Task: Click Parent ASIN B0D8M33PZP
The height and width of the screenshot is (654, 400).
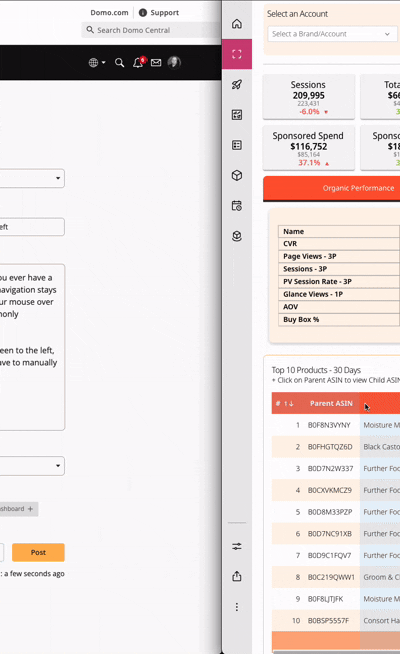Action: pyautogui.click(x=330, y=512)
